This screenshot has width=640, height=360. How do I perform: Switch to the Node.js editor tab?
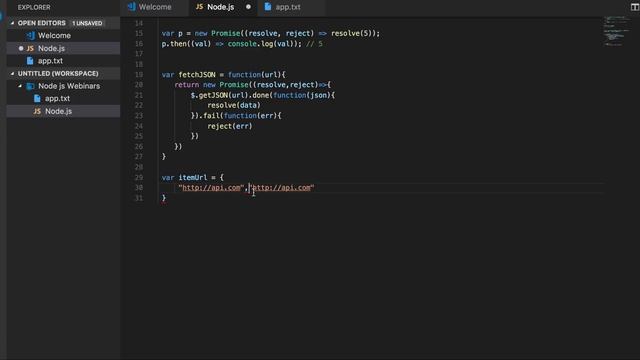(x=222, y=7)
